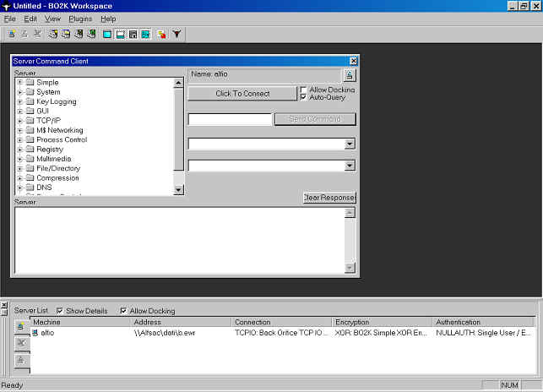The width and height of the screenshot is (543, 392).
Task: Click the command tree scrollbar down arrow
Action: (x=178, y=189)
